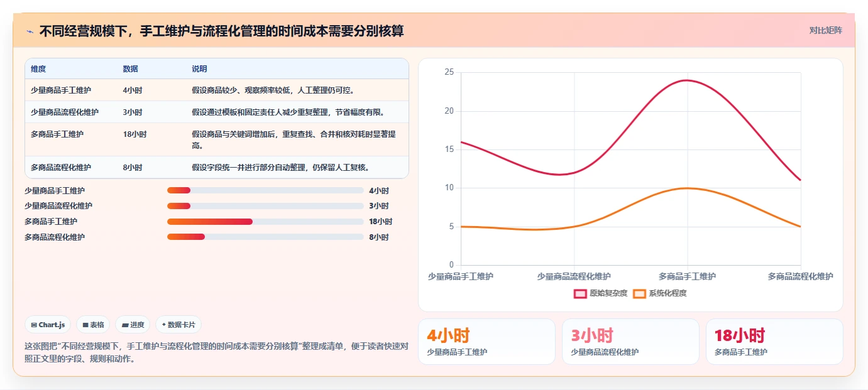The height and width of the screenshot is (390, 868).
Task: Click the 3小时 value beside progress bar
Action: coord(379,206)
